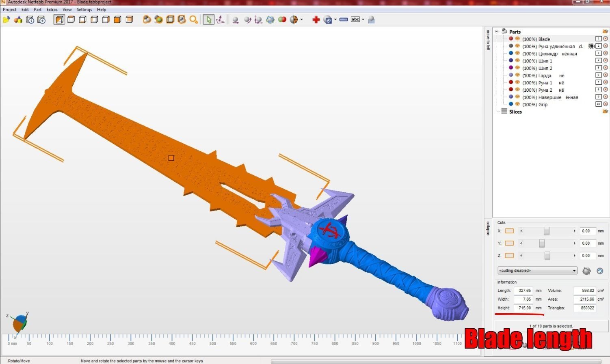Click the number 2 box of Руна удлинённая
The width and height of the screenshot is (610, 364).
pyautogui.click(x=599, y=46)
